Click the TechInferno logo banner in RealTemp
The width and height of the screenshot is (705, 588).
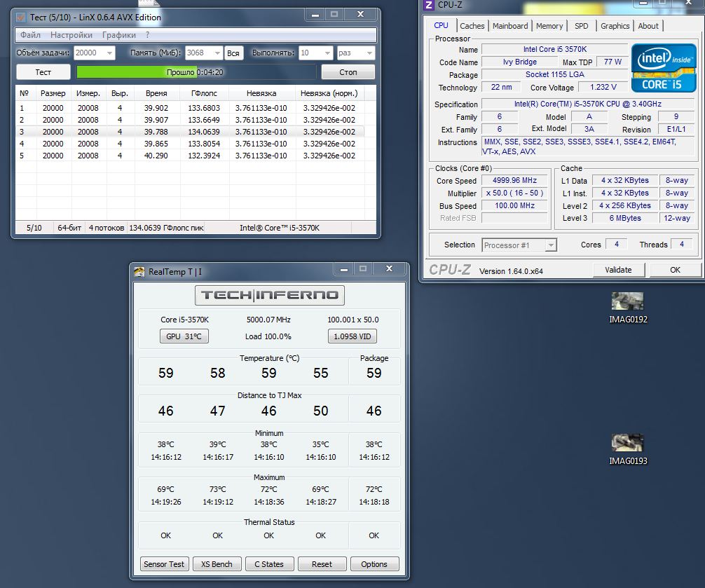(x=270, y=295)
